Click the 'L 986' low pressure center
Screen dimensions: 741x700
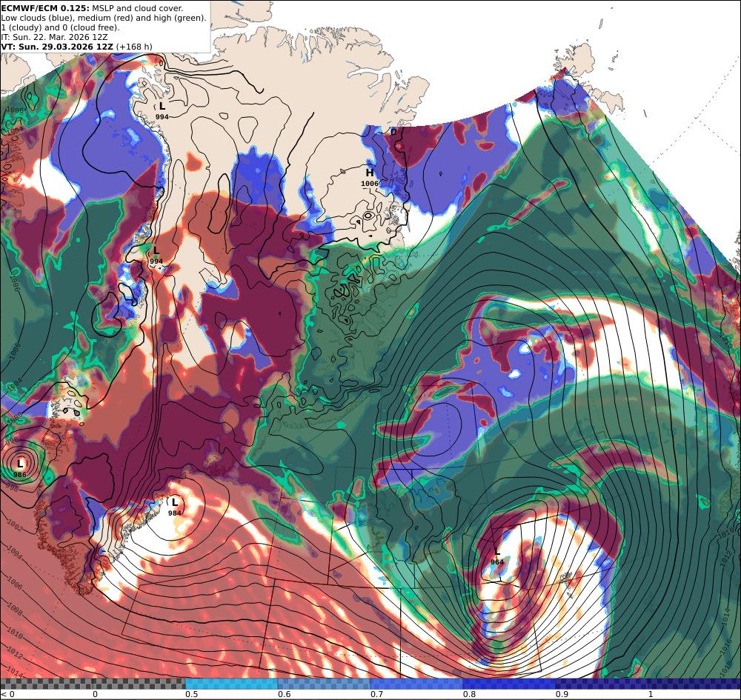(20, 469)
